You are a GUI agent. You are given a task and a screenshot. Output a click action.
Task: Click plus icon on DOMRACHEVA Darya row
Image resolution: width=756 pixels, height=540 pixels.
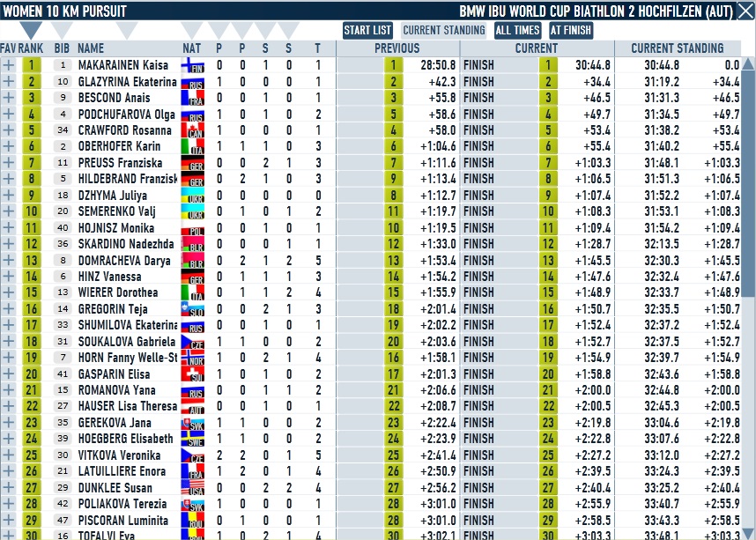click(x=8, y=261)
